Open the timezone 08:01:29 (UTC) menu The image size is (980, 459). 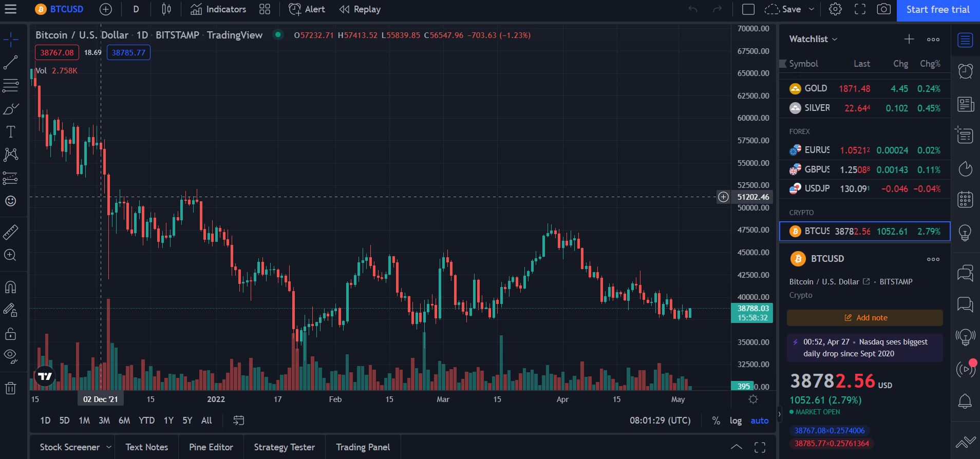[x=660, y=420]
